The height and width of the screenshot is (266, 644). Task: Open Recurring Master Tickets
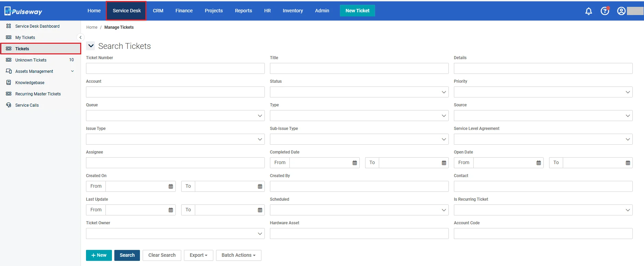pyautogui.click(x=38, y=94)
